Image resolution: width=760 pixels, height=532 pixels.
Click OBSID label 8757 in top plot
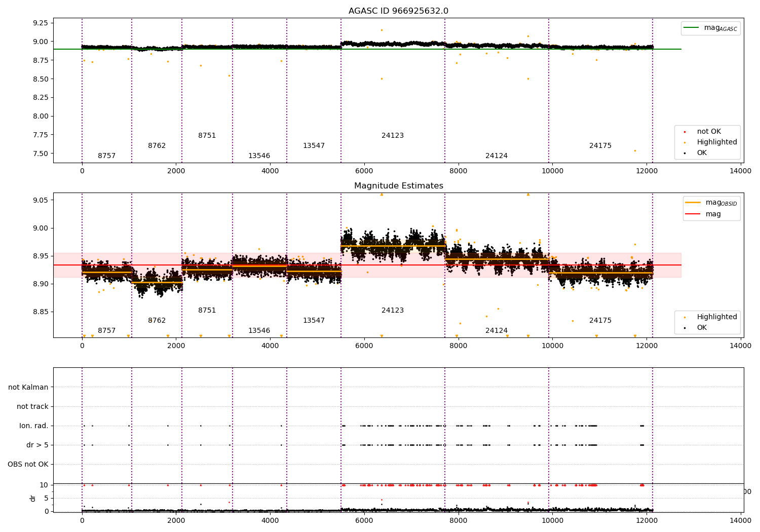pos(107,156)
